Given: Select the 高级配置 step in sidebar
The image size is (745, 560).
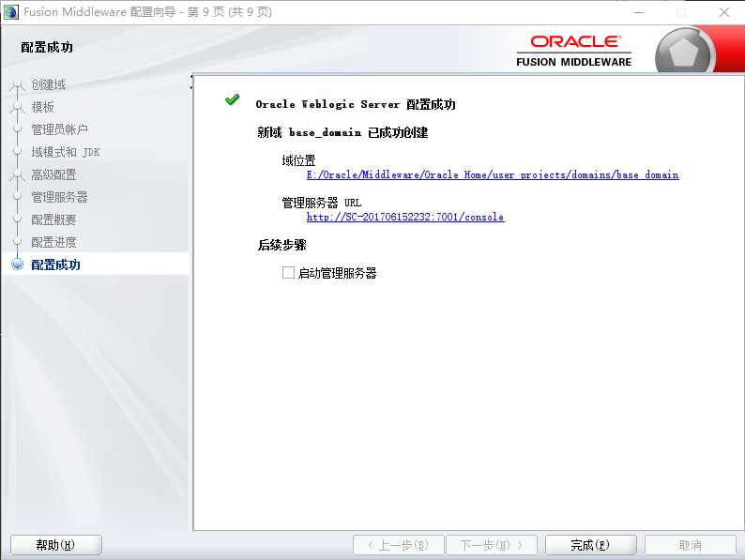Looking at the screenshot, I should tap(53, 174).
